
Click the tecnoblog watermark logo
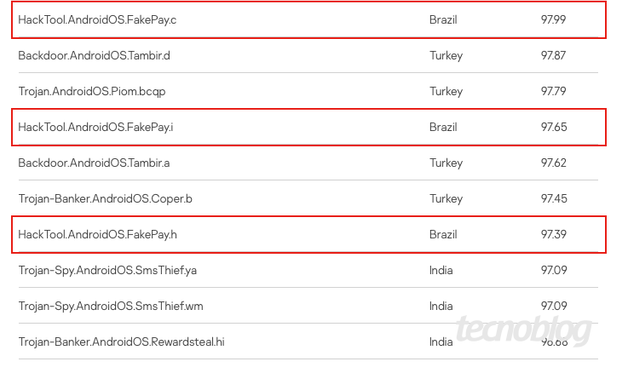pyautogui.click(x=524, y=330)
